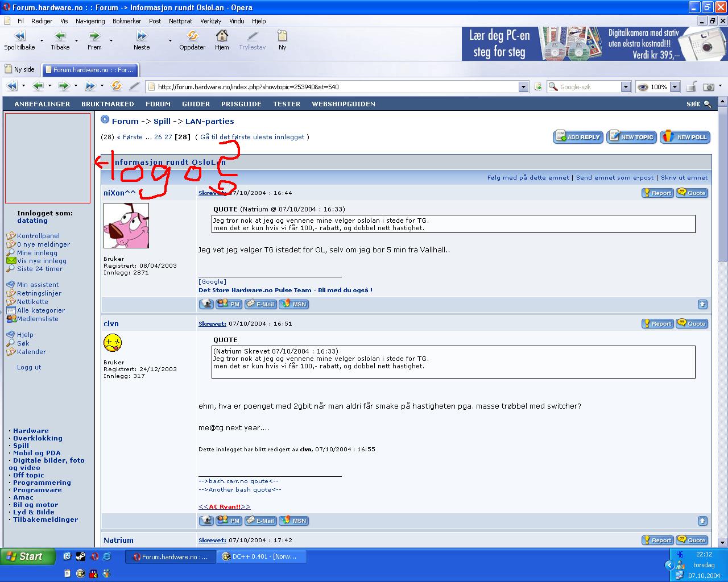The height and width of the screenshot is (582, 728).
Task: Click the profile icon under clvn post
Action: pyautogui.click(x=206, y=521)
